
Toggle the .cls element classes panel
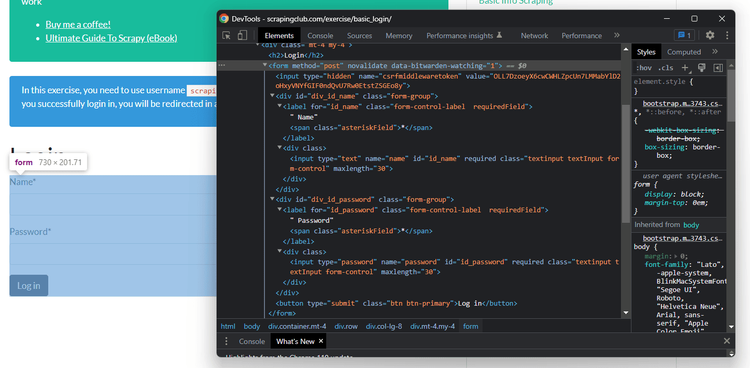point(665,68)
